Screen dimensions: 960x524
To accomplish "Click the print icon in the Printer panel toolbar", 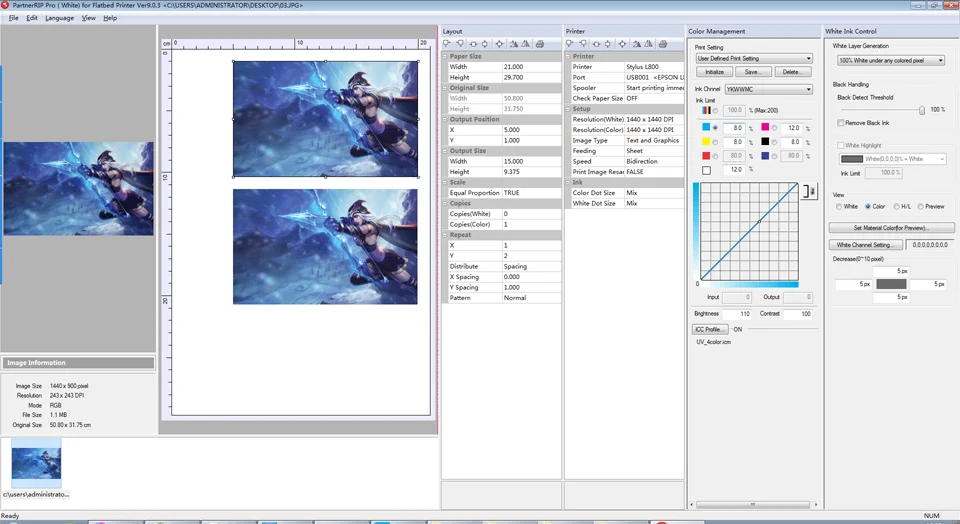I will tap(662, 44).
